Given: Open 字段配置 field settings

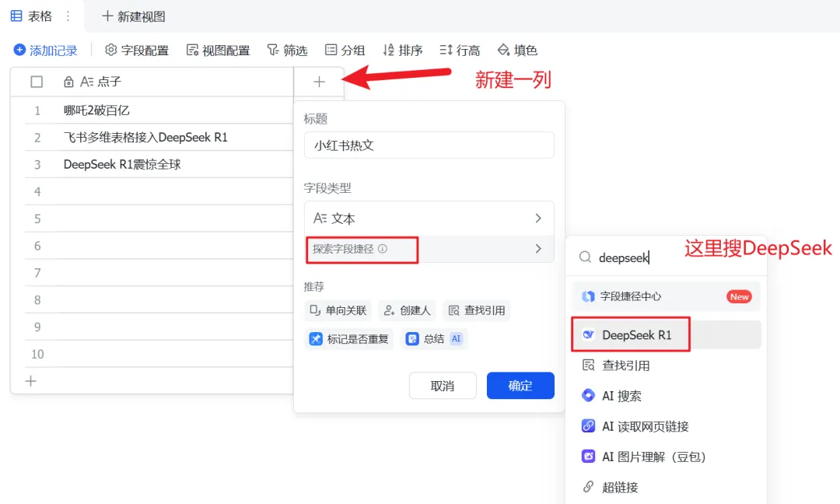Looking at the screenshot, I should (x=137, y=51).
